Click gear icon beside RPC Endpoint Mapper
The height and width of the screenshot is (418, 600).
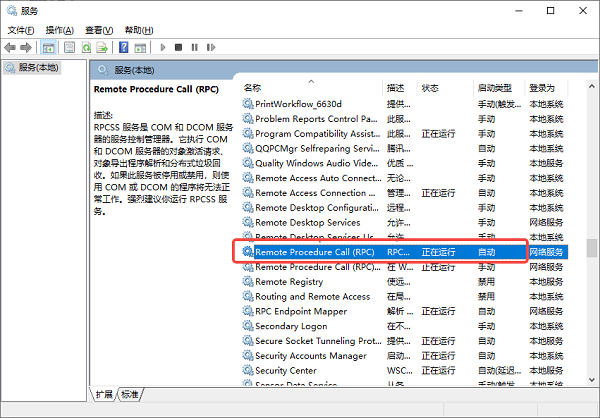248,311
